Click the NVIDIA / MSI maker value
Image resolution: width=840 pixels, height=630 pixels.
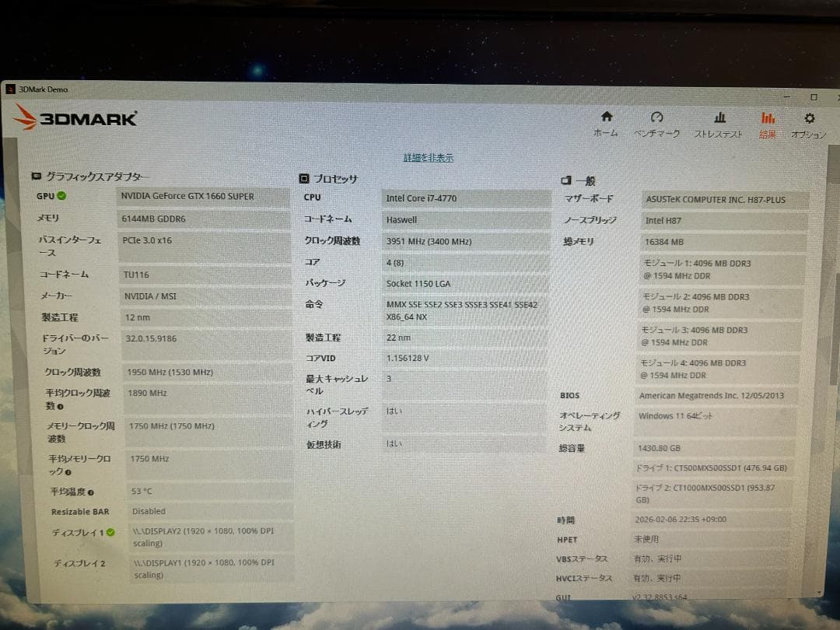pos(205,296)
